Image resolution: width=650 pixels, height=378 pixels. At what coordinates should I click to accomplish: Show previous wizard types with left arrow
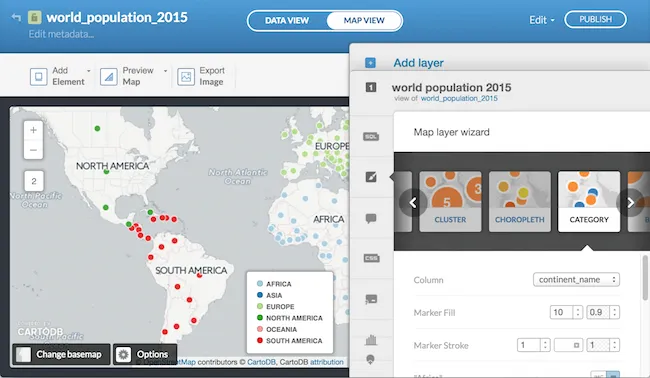click(413, 203)
